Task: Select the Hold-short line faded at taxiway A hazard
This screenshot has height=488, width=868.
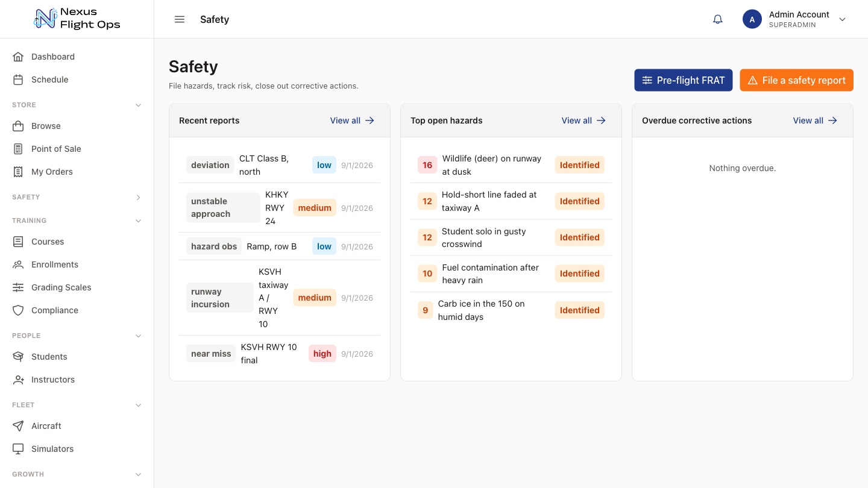Action: coord(511,201)
